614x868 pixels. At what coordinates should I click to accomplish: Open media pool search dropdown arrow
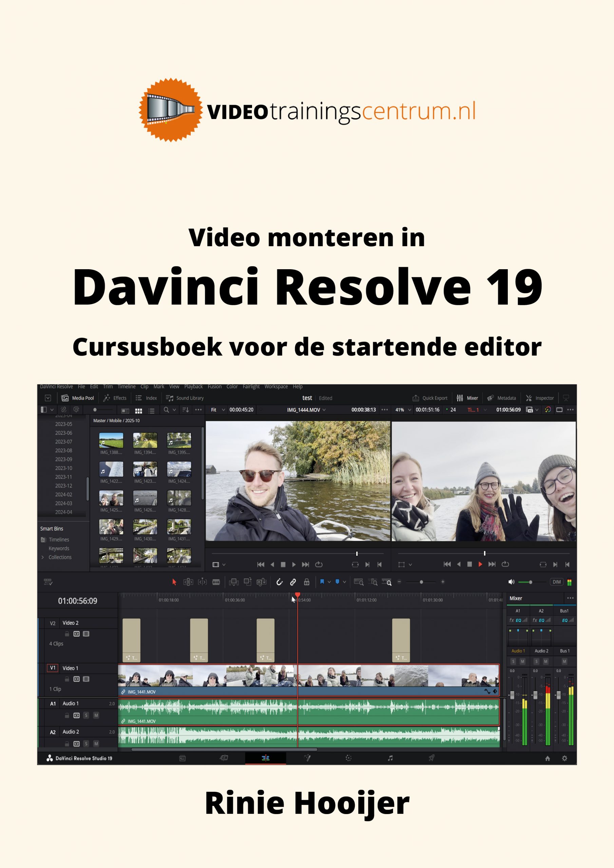coord(174,410)
